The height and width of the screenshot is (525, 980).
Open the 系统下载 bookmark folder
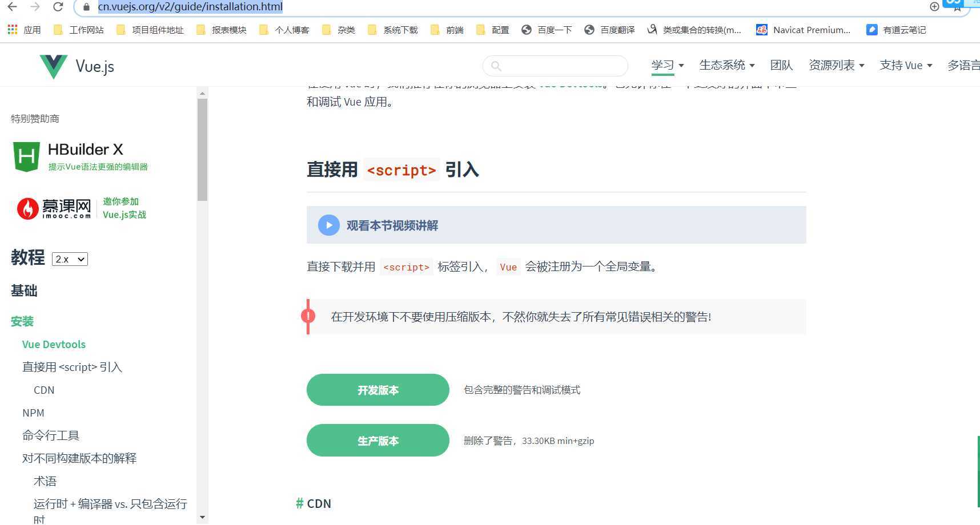(x=392, y=30)
